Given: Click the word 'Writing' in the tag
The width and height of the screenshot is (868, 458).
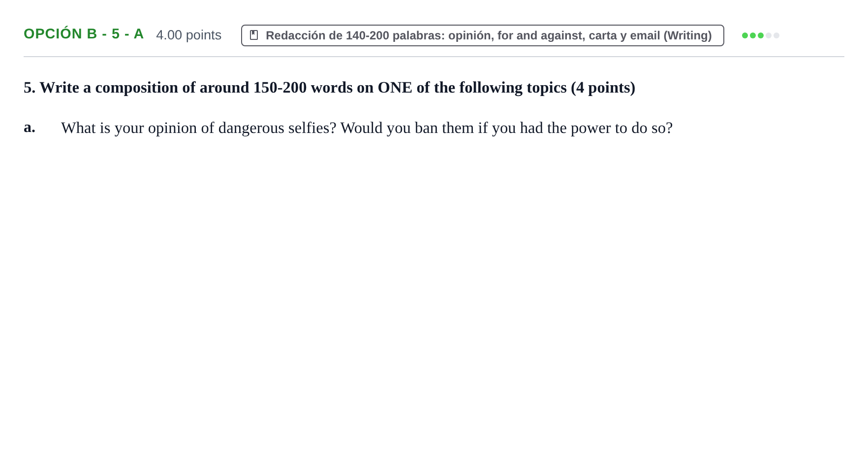Looking at the screenshot, I should [x=688, y=35].
